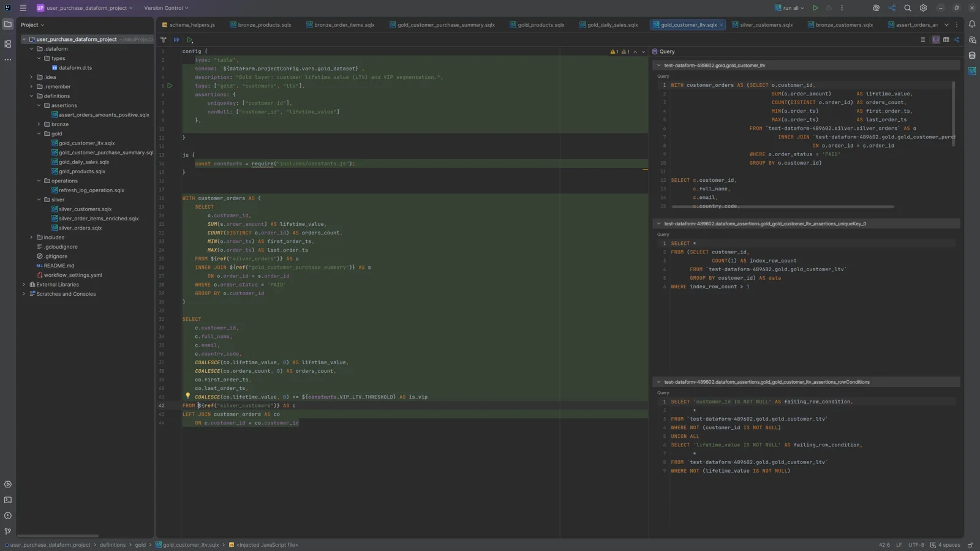
Task: Toggle the read-only lock in status bar
Action: [970, 545]
